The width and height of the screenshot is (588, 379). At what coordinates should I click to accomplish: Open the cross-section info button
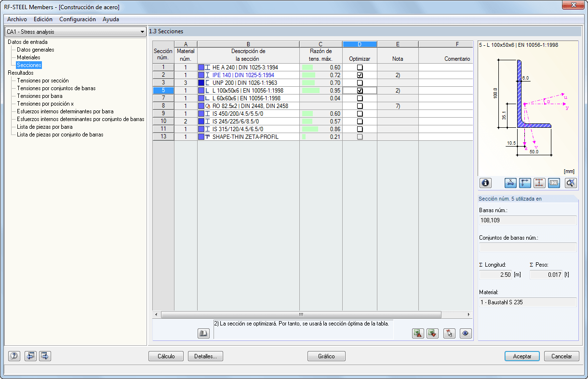click(x=485, y=183)
